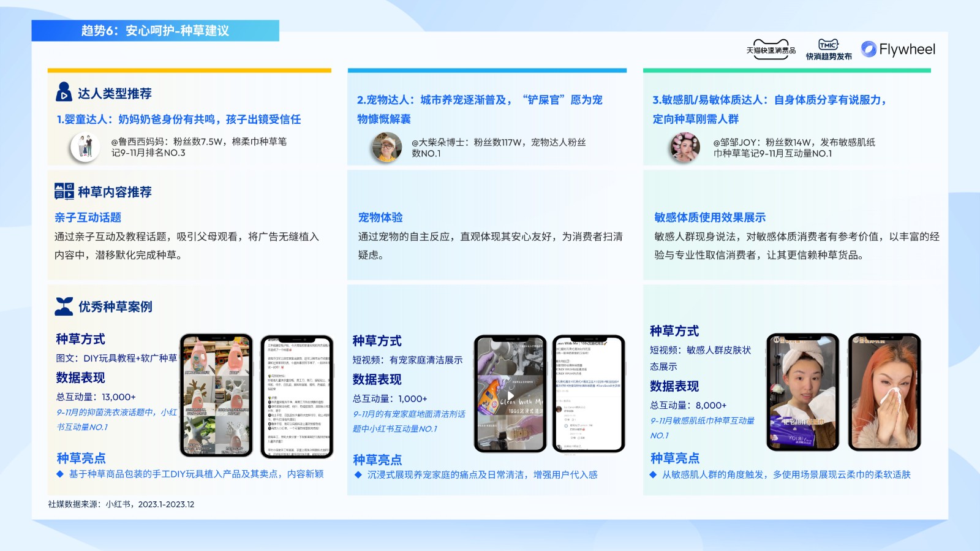Click the 天猫快速消费品 logo

(771, 50)
